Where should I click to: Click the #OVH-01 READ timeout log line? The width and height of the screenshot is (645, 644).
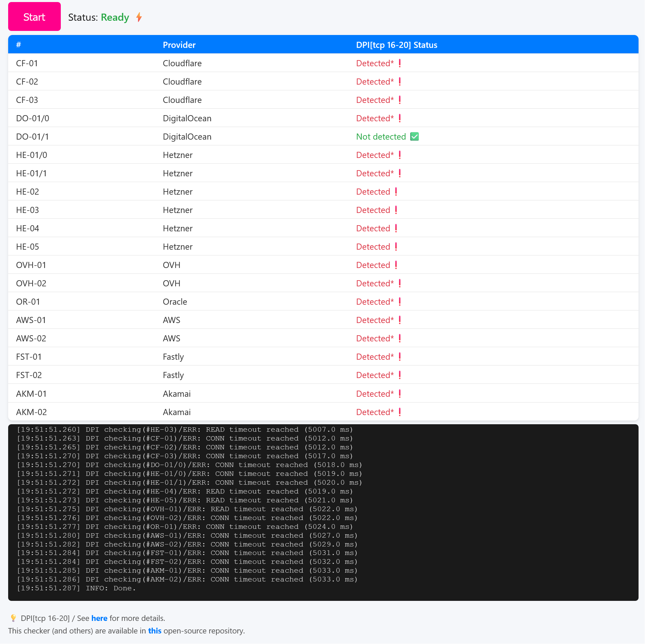click(x=187, y=509)
